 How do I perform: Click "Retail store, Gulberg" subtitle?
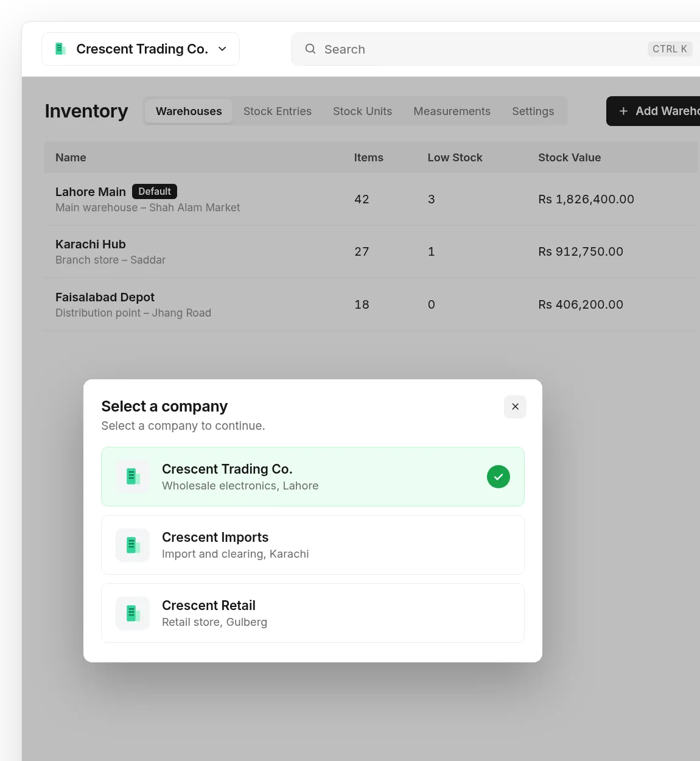pyautogui.click(x=215, y=622)
